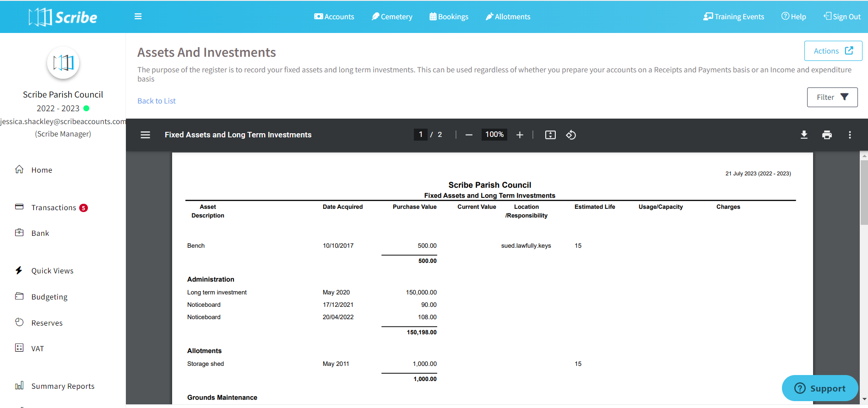Image resolution: width=868 pixels, height=408 pixels.
Task: Click the Actions button
Action: (x=833, y=51)
